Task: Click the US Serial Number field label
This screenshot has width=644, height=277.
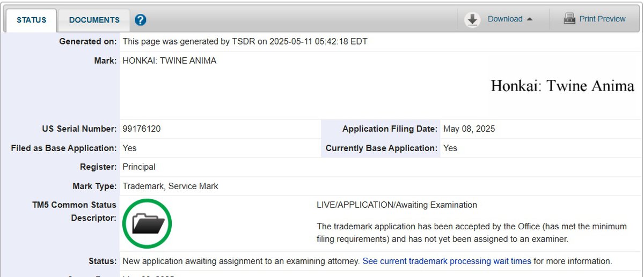Action: tap(79, 129)
